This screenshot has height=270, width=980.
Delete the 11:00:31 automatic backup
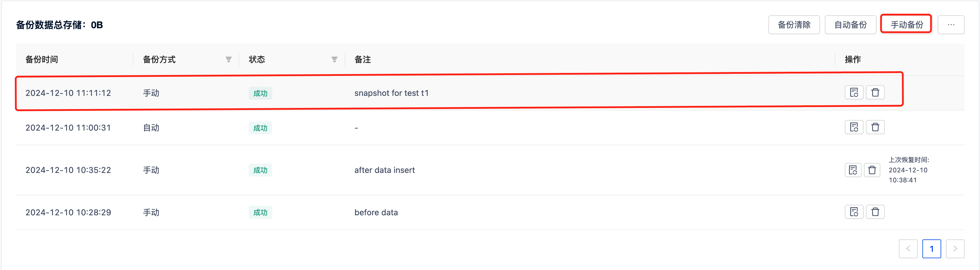[875, 127]
